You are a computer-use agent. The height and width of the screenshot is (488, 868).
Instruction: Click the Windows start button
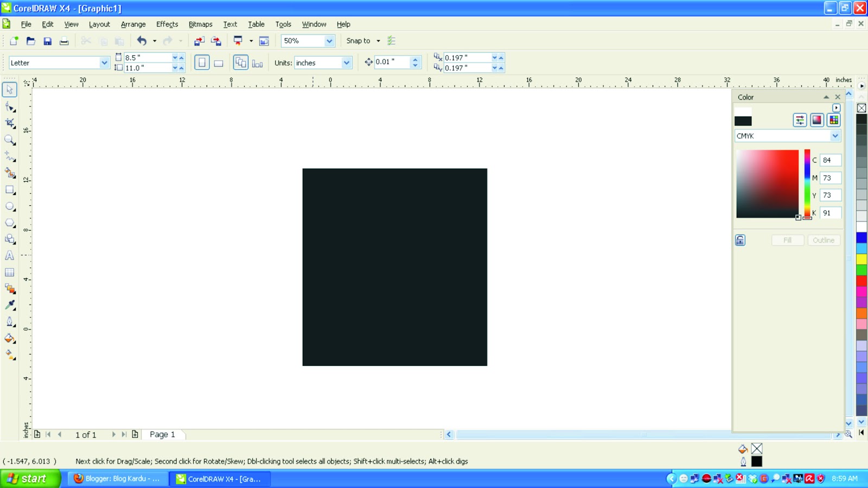click(x=30, y=478)
